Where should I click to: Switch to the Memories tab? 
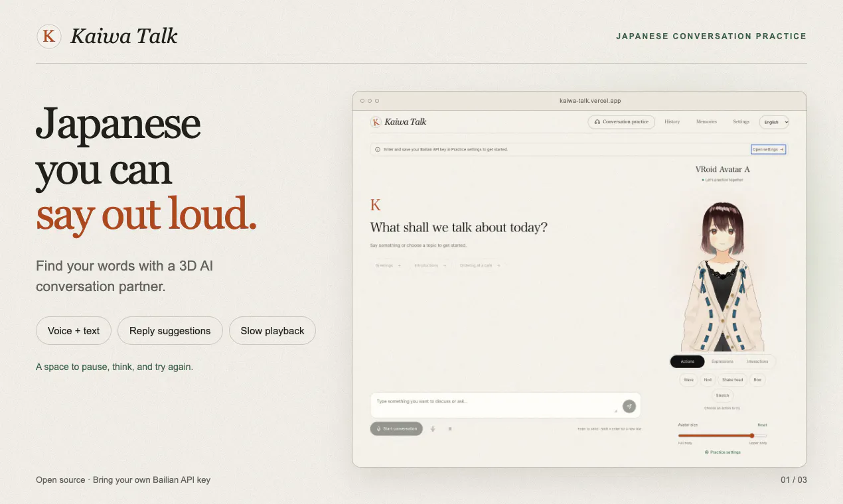pos(706,122)
